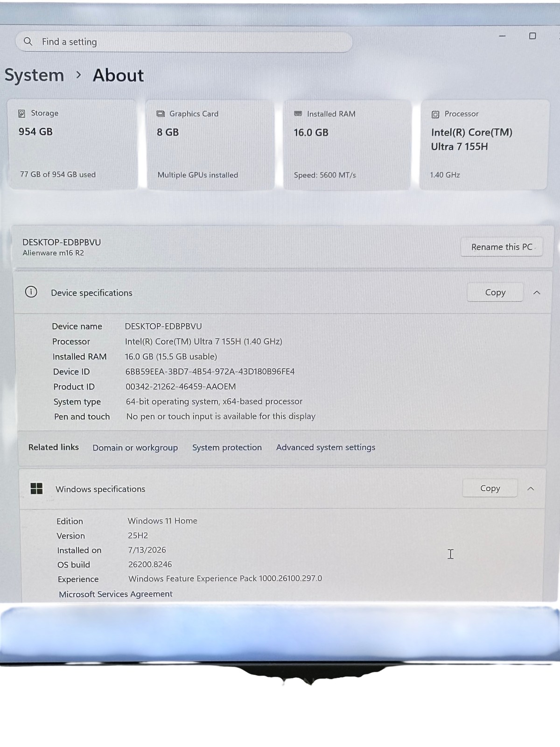Viewport: 560px width, 747px height.
Task: Minimize the Settings window
Action: click(x=502, y=36)
